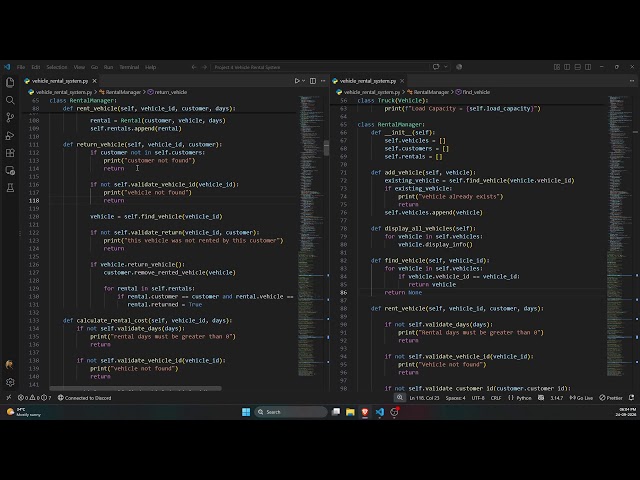Screen dimensions: 640x480
Task: Open the Source Control view
Action: pos(10,118)
